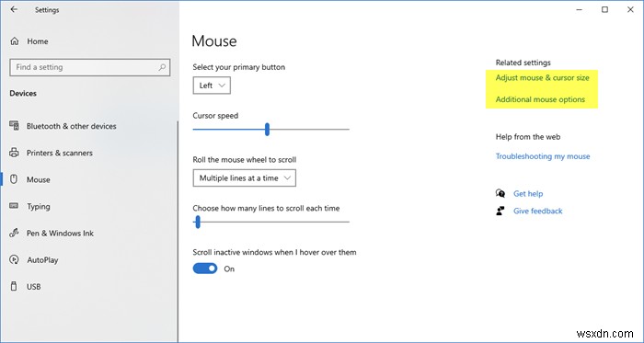Viewport: 644px width, 343px height.
Task: Maximize the Settings window
Action: coord(604,9)
